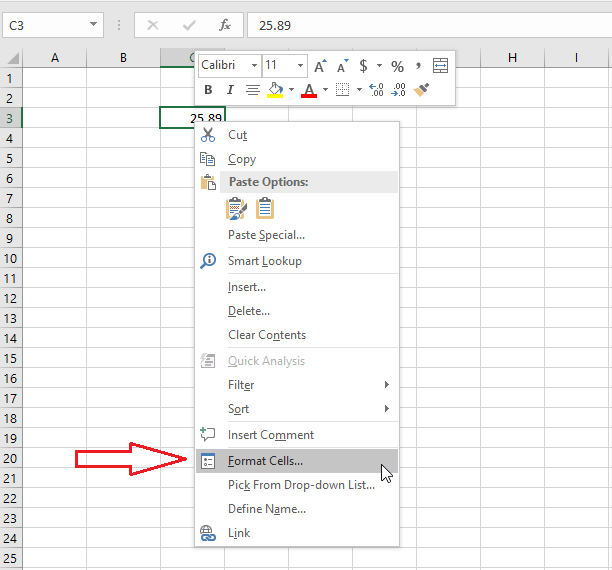This screenshot has height=570, width=612.
Task: Click the Select All corner triangle
Action: [13, 58]
